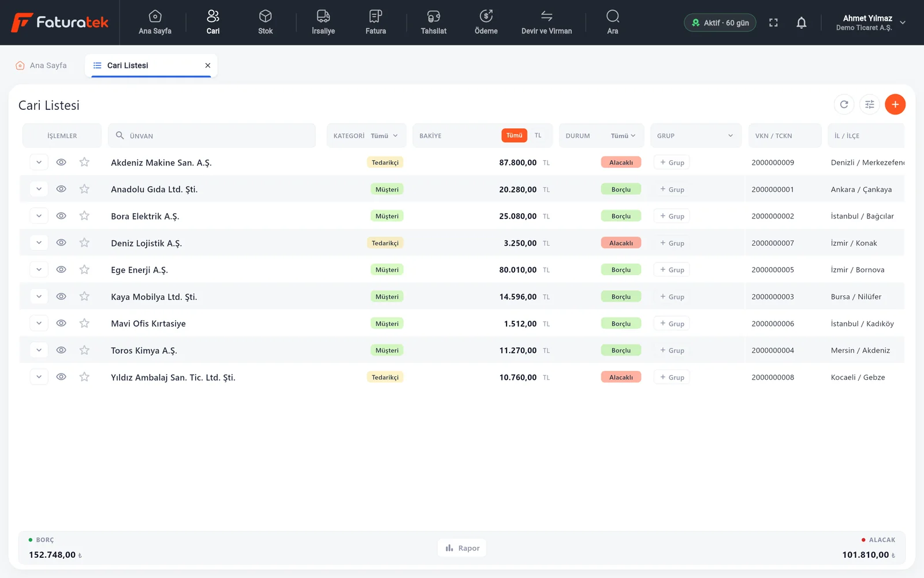Open Devir ve Virman section
Image resolution: width=924 pixels, height=578 pixels.
click(x=547, y=23)
